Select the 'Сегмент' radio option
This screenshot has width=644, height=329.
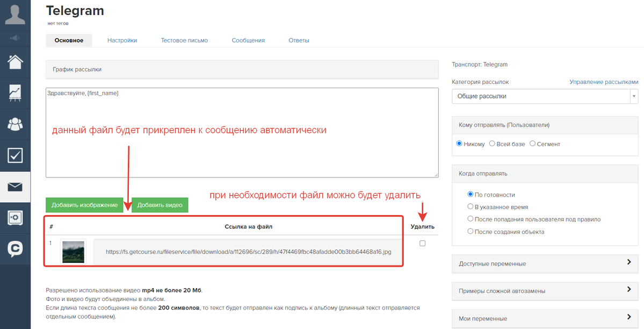tap(533, 144)
